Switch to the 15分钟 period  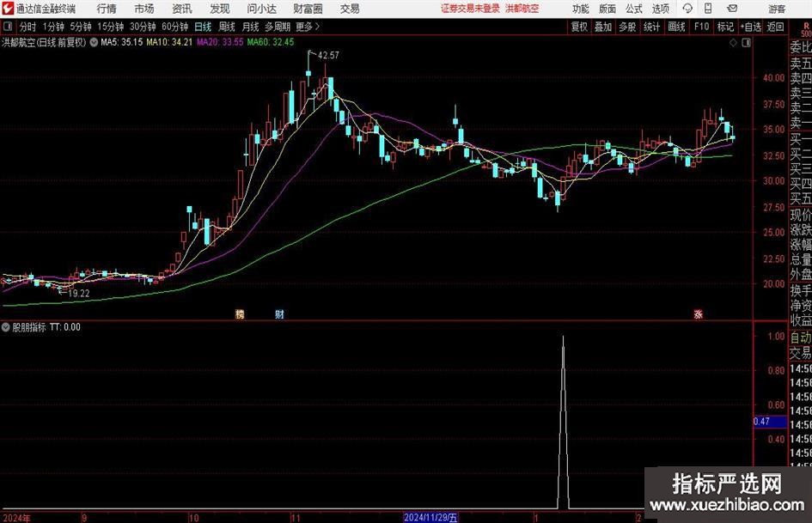point(110,27)
